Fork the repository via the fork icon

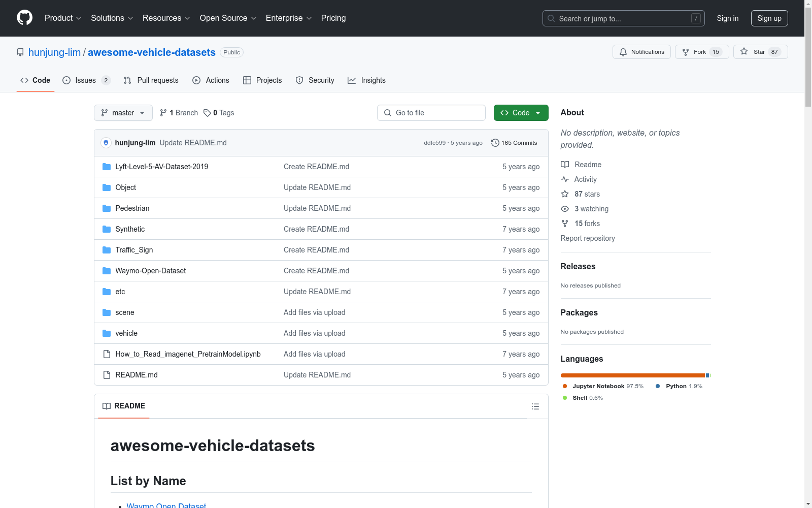pos(686,51)
